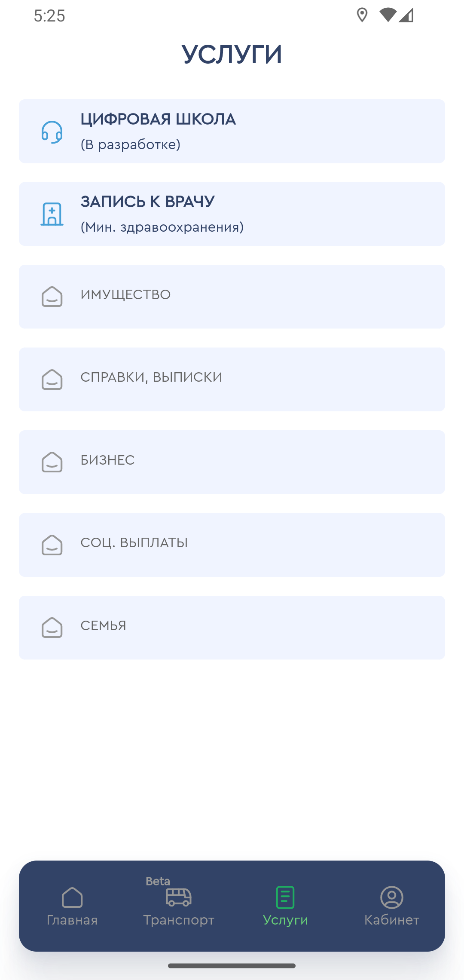The image size is (464, 980).
Task: Expand the БИЗНЕС category
Action: 232,462
